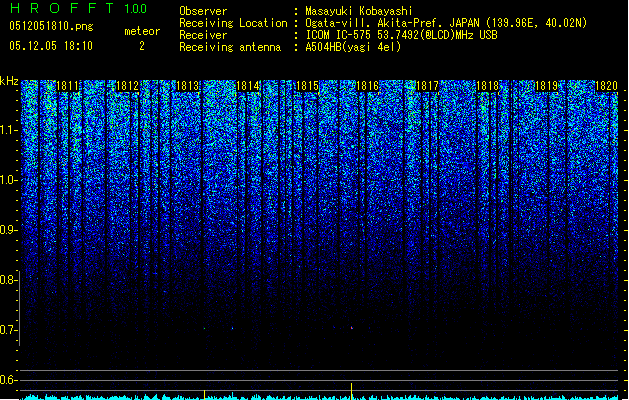This screenshot has width=629, height=400.
Task: Click the 'Receiving Location' label
Action: pyautogui.click(x=233, y=23)
